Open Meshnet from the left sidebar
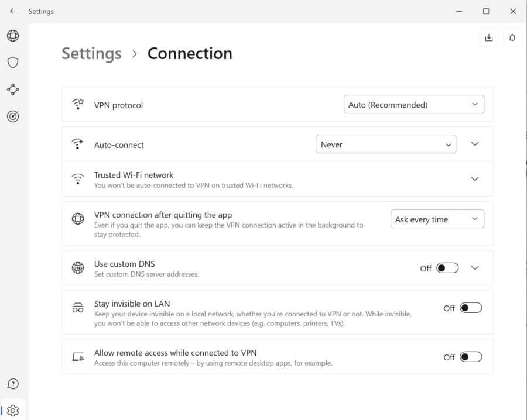Viewport: 527px width, 420px height. point(12,89)
